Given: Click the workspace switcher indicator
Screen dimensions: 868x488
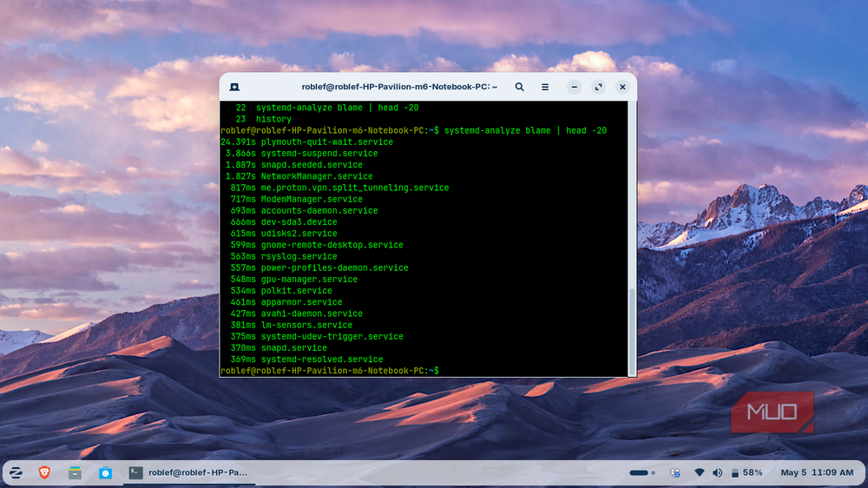Looking at the screenshot, I should [642, 472].
